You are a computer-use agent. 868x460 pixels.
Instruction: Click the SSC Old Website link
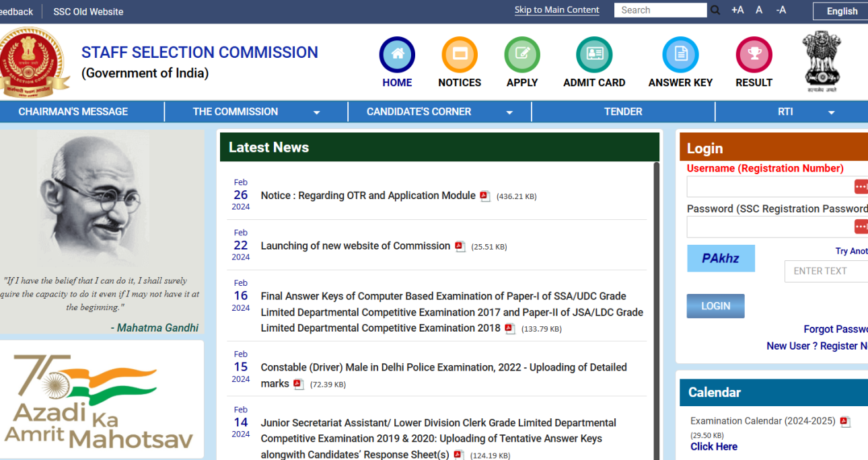[88, 11]
